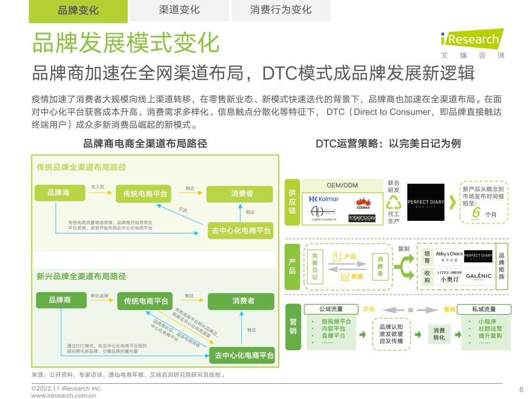Screen dimensions: 532x399
Task: Select the active 品牌变化 tab
Action: coord(78,11)
